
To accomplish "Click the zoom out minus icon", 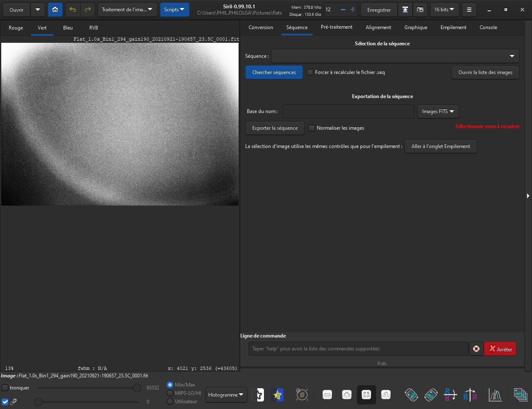I will pyautogui.click(x=328, y=395).
